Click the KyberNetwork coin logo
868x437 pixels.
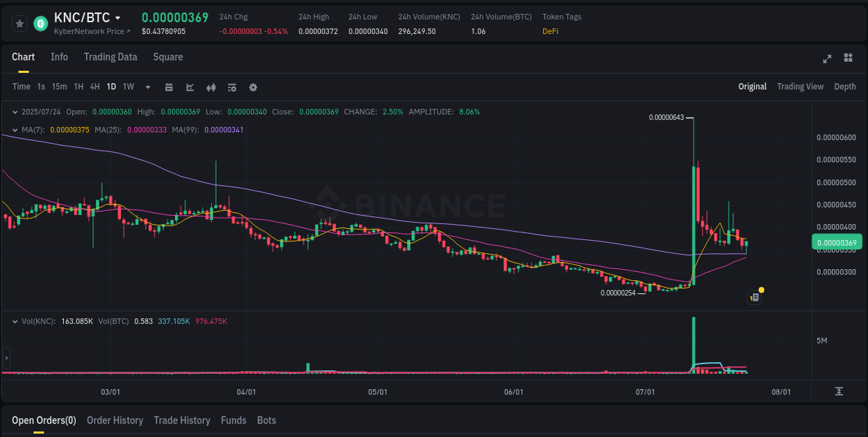pyautogui.click(x=40, y=23)
